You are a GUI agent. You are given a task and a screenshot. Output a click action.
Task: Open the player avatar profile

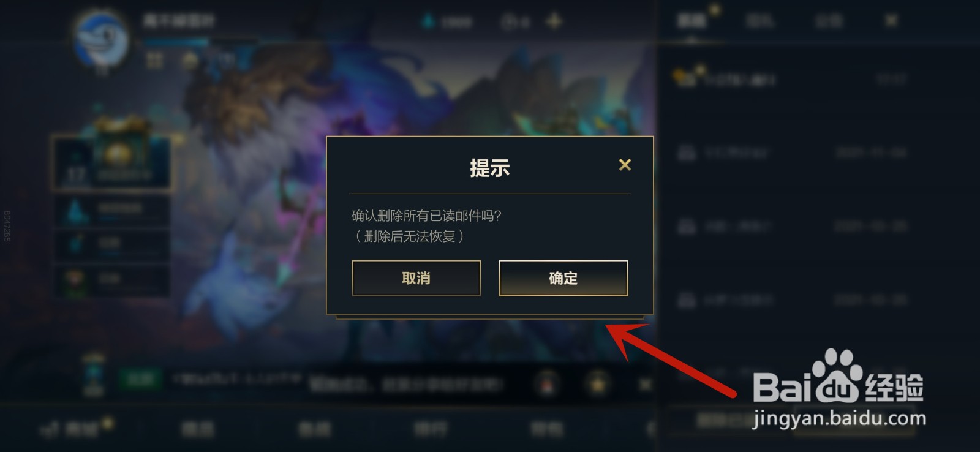click(x=102, y=39)
